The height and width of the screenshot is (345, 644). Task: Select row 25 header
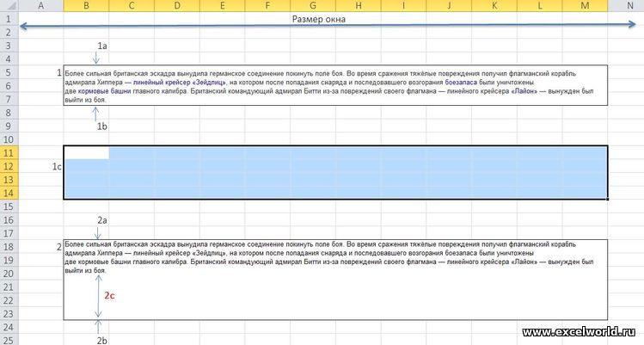coord(9,340)
